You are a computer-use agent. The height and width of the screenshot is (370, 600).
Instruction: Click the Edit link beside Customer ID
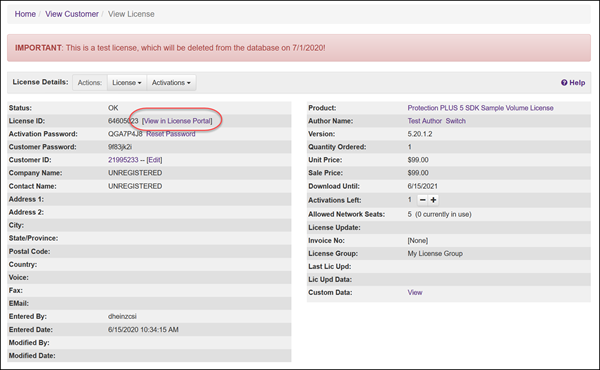pyautogui.click(x=154, y=160)
